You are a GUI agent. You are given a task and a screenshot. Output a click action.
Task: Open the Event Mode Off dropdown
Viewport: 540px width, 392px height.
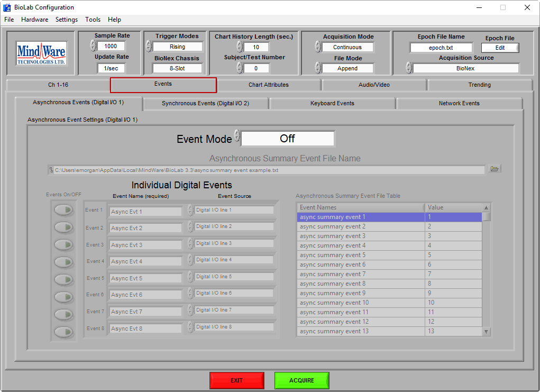tap(288, 139)
